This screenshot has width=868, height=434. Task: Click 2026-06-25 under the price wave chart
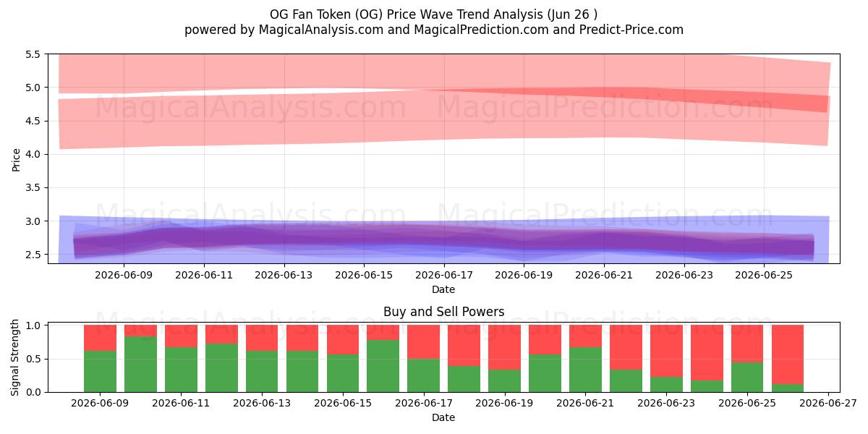pyautogui.click(x=764, y=275)
